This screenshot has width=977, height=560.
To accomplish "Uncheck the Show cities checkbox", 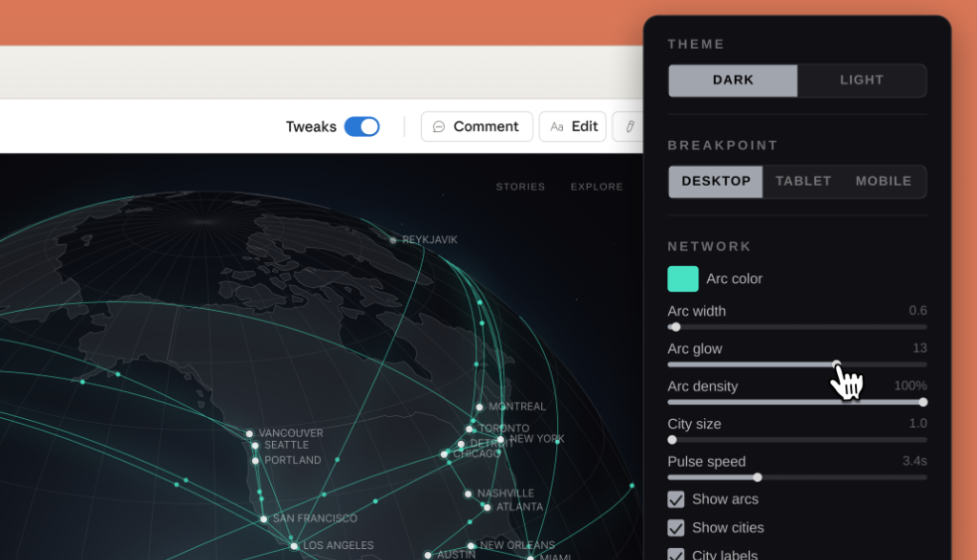I will 676,528.
